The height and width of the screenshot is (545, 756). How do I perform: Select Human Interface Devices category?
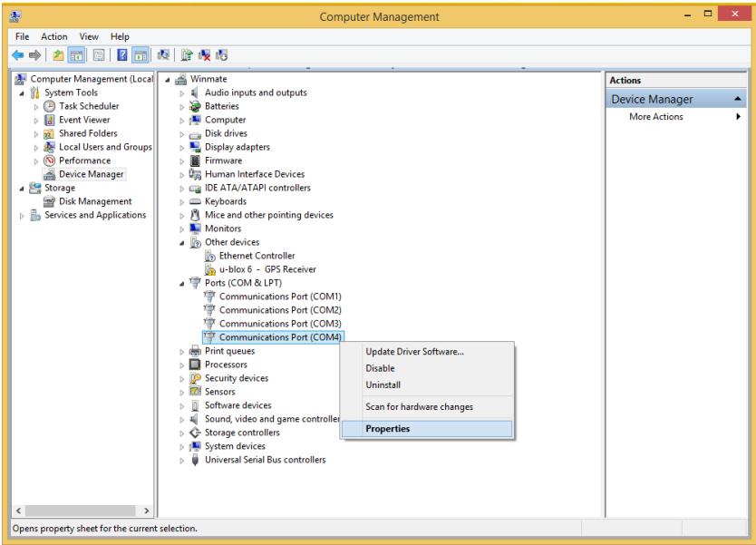coord(255,174)
